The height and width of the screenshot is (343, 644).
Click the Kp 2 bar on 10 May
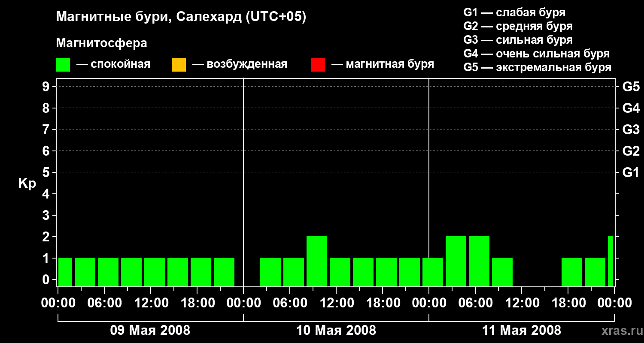317,261
